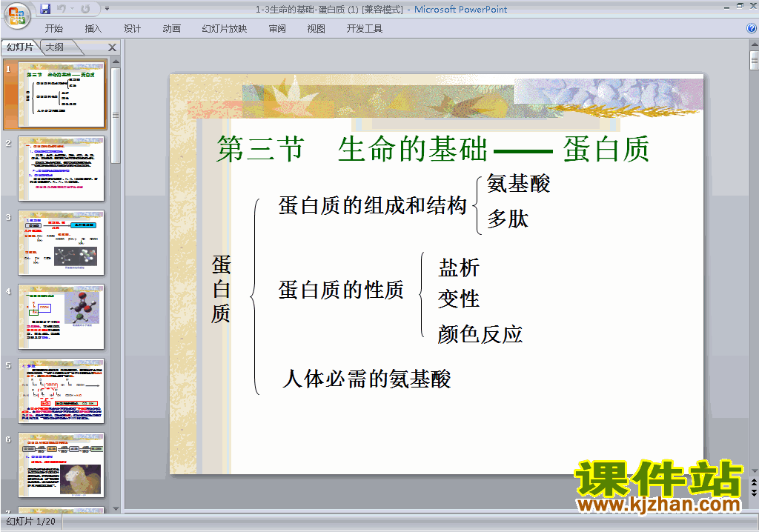Click the text 蛋白质的组成和结构
759x532 pixels.
click(372, 205)
